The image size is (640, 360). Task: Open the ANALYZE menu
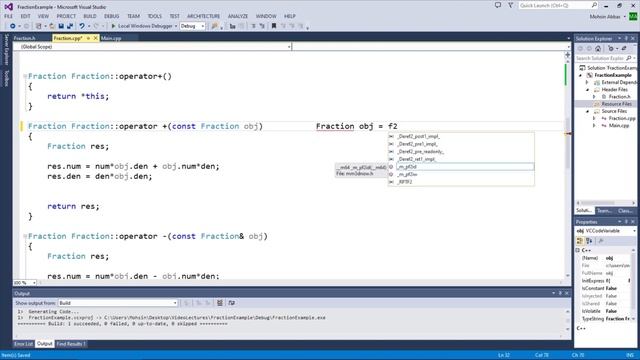coord(238,16)
